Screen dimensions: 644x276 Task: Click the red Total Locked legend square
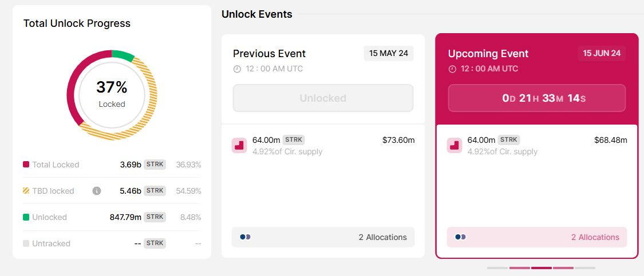point(26,165)
